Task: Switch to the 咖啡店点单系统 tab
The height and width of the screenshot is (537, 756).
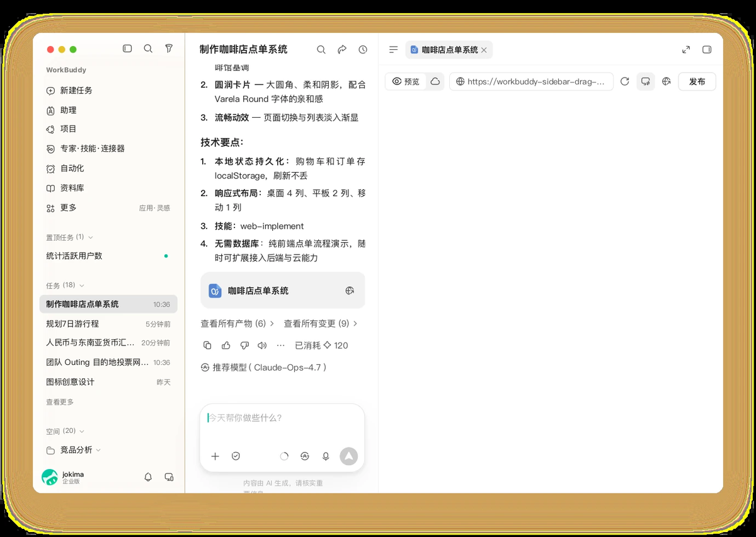Action: point(449,50)
